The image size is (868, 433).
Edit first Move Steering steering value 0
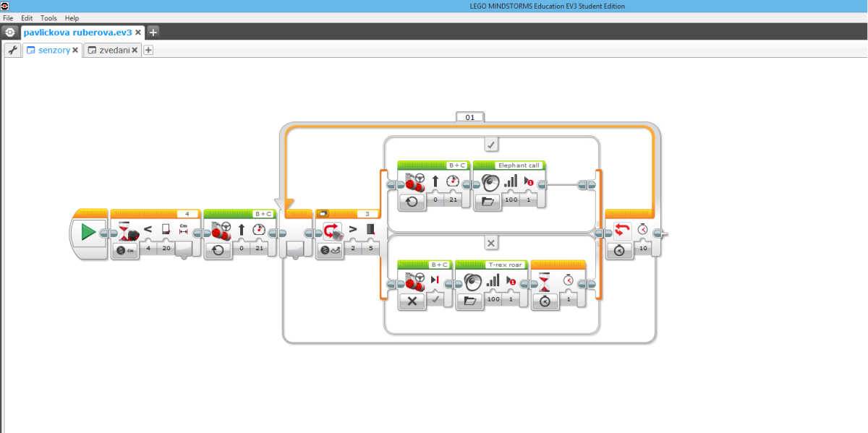point(241,249)
